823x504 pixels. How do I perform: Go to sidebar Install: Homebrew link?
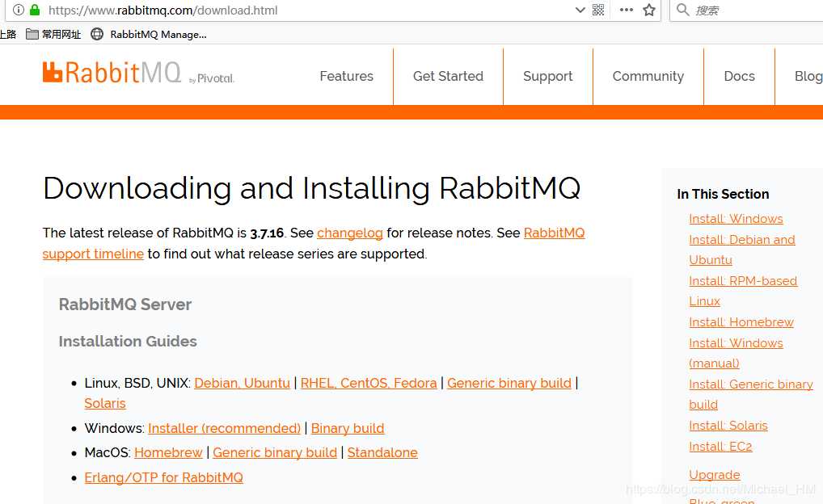click(x=741, y=322)
